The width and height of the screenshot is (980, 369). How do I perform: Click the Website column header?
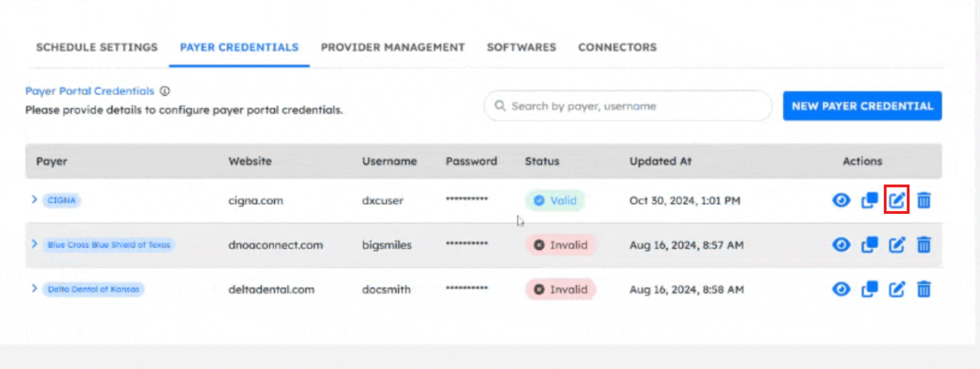(250, 161)
